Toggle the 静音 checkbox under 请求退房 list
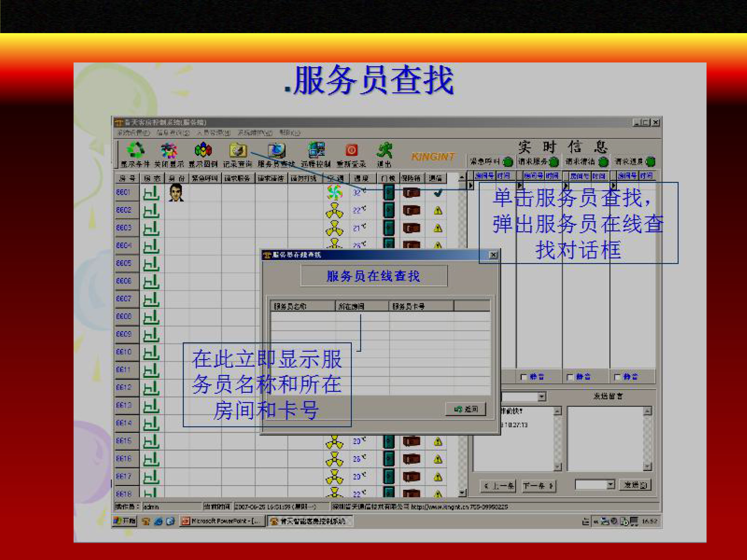Screen dimensions: 747x560 617,377
